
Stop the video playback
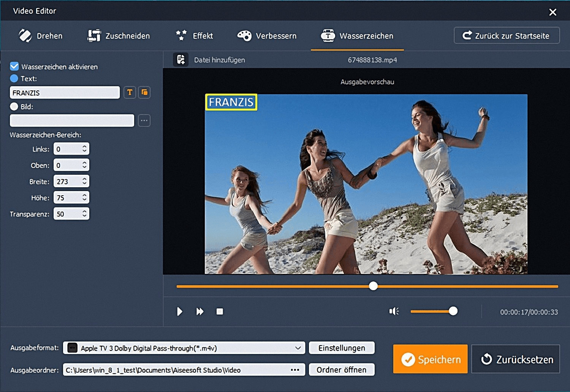pos(220,311)
